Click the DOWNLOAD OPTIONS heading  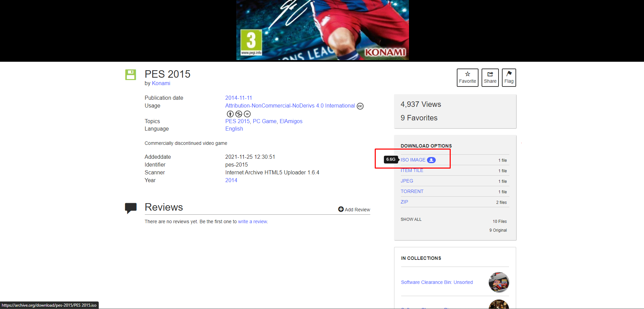pyautogui.click(x=426, y=146)
